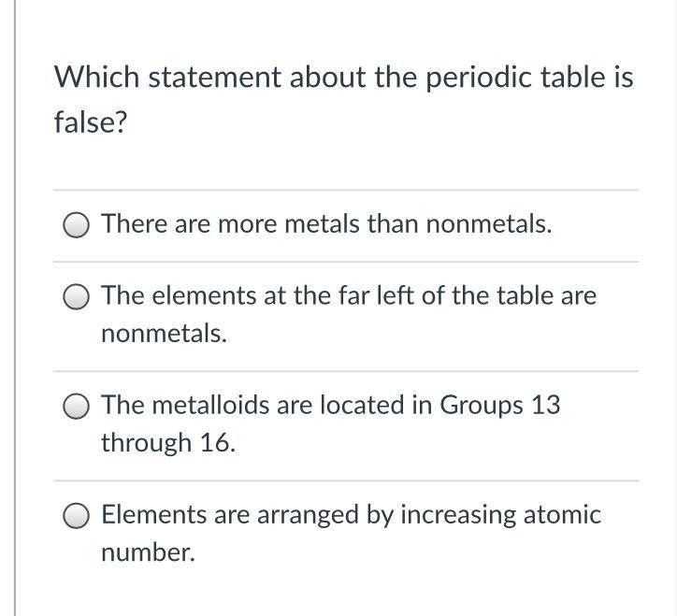Select the metalloids Groups 13 through 16 radio button

78,406
